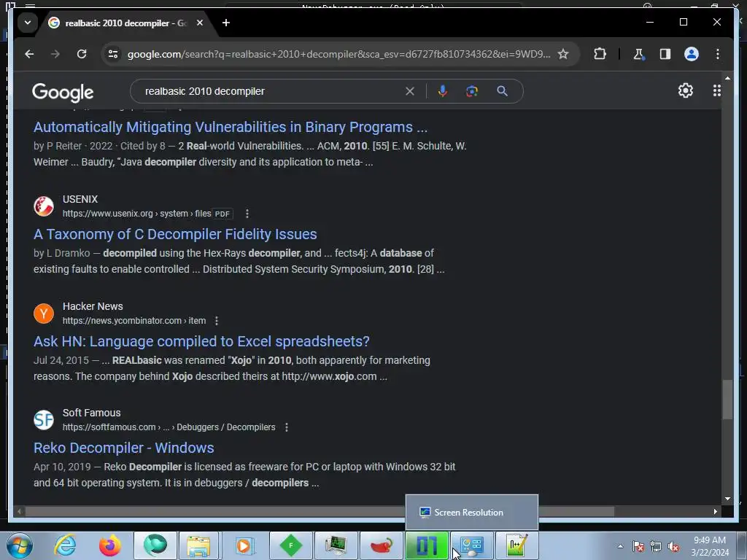Click the address bar URL
The image size is (747, 560).
(338, 54)
